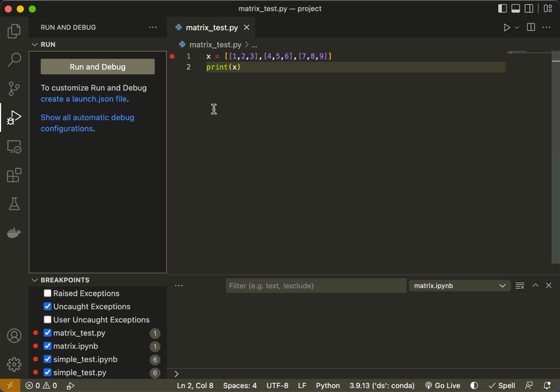This screenshot has width=560, height=392.
Task: Expand the breadcrumb ellipsis symbol
Action: point(254,45)
